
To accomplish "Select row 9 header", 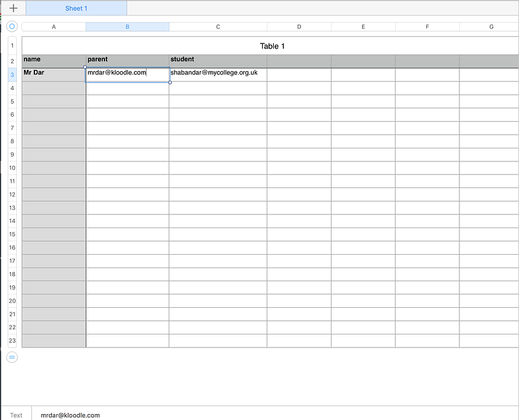I will click(12, 154).
